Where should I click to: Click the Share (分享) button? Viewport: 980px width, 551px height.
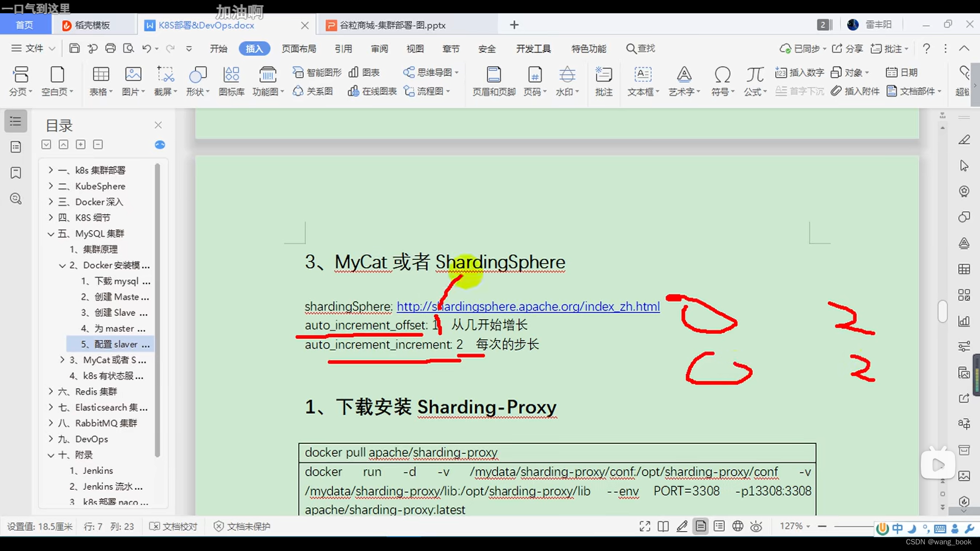[x=847, y=48]
